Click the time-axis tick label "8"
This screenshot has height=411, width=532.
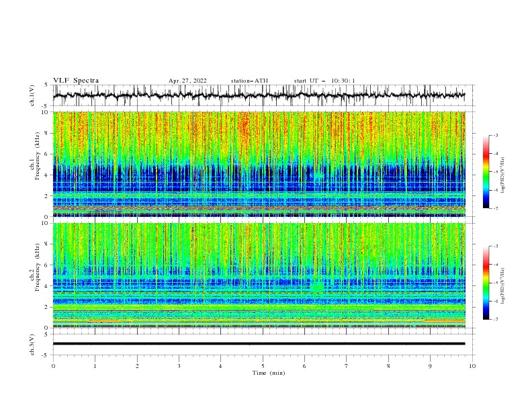point(388,366)
